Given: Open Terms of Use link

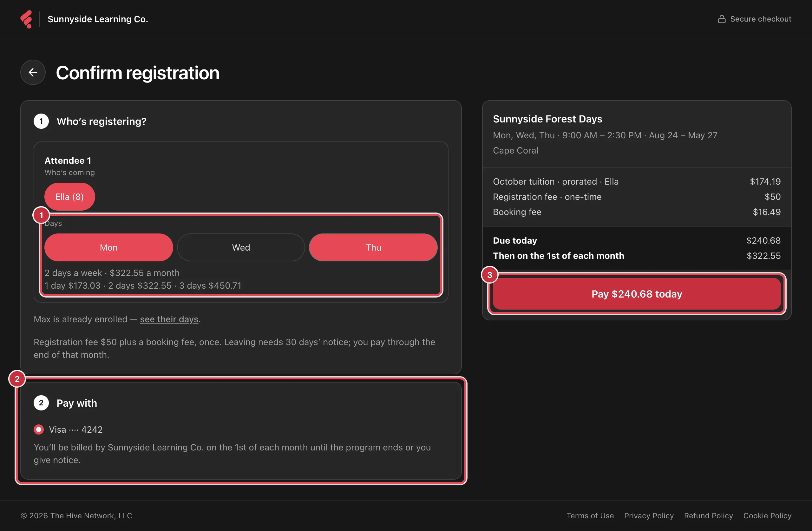Looking at the screenshot, I should (x=590, y=516).
